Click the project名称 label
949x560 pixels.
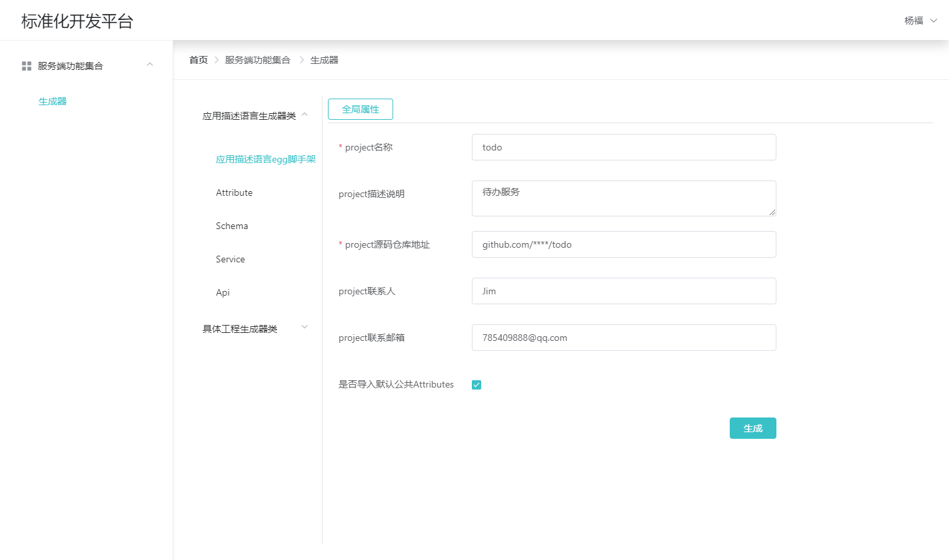pyautogui.click(x=369, y=147)
